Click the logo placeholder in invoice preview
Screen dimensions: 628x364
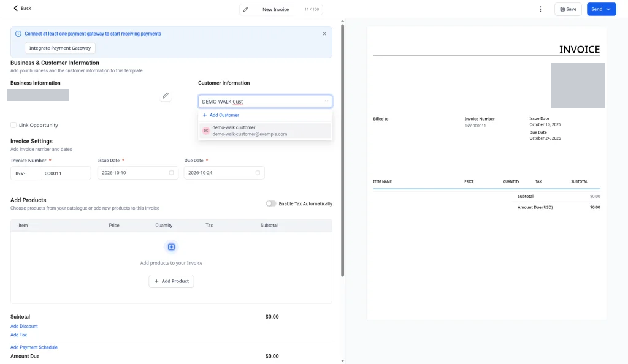coord(578,85)
